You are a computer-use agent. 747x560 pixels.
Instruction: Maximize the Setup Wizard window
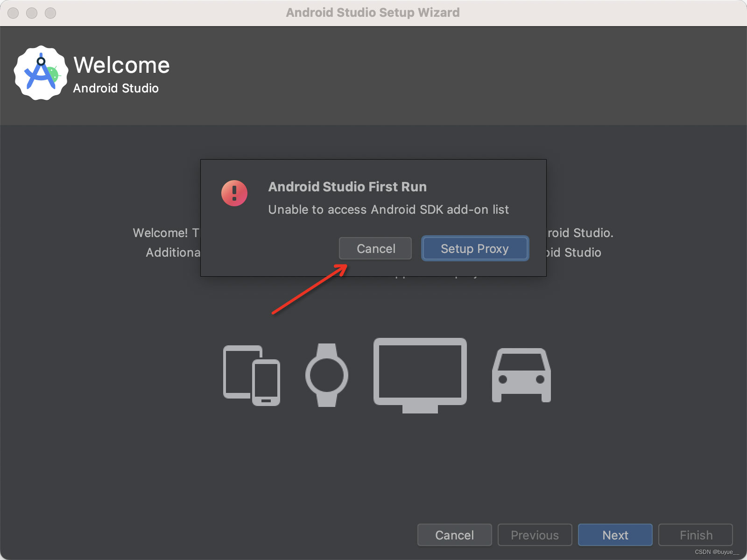(50, 13)
